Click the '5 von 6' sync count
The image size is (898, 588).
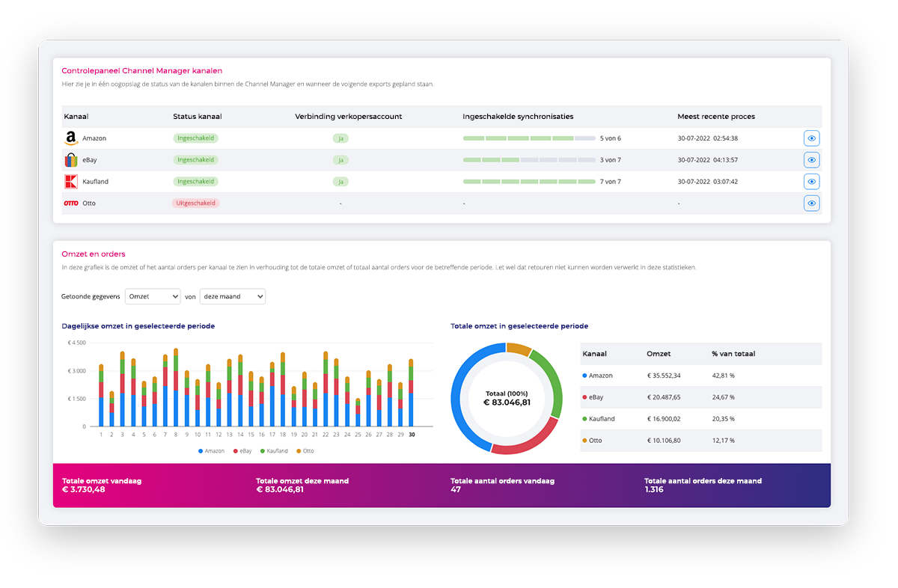click(611, 138)
